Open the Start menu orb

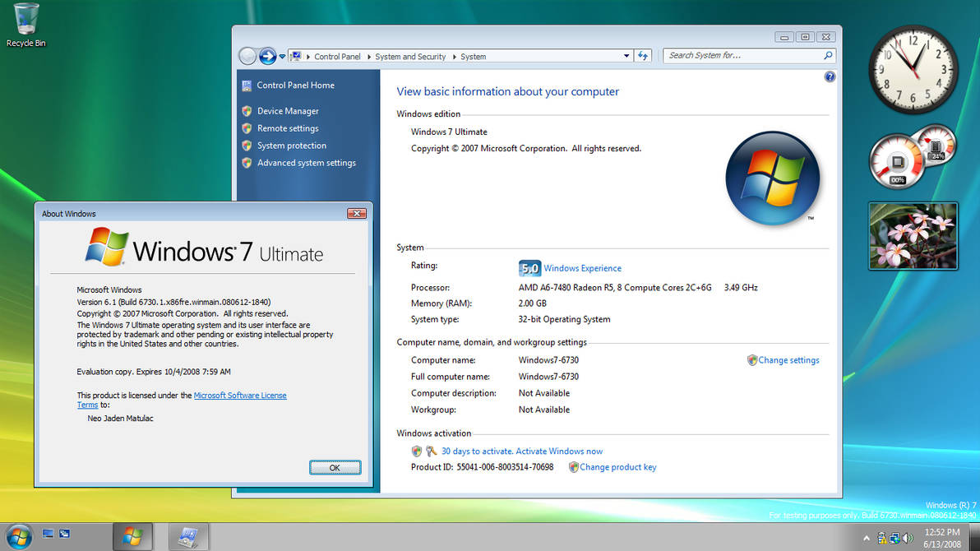20,537
